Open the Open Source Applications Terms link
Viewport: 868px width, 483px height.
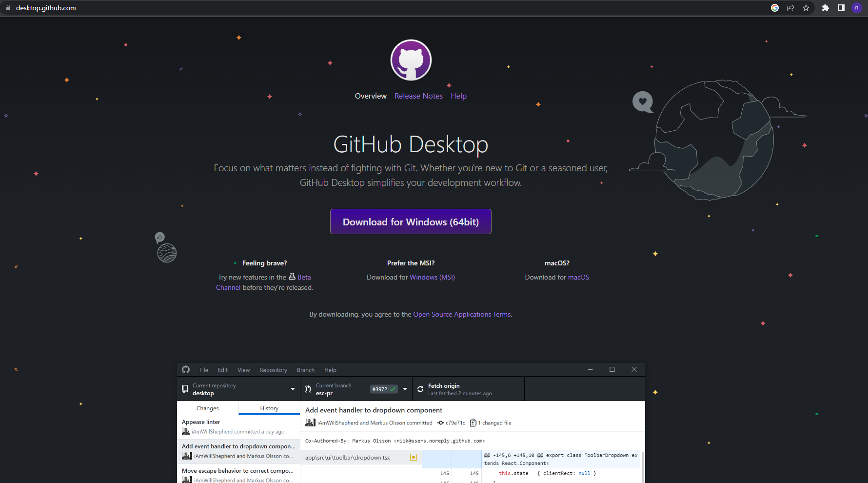pos(462,315)
